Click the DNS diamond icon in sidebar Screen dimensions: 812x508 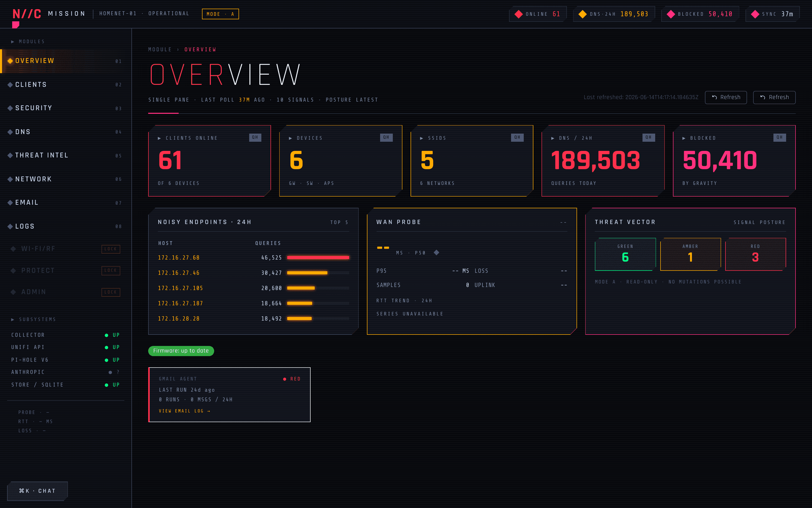10,132
